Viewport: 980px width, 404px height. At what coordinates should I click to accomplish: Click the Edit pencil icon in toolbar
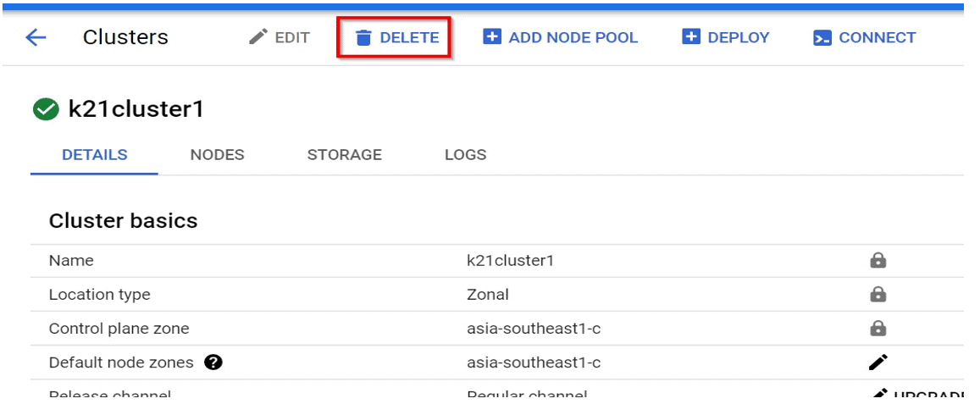[x=258, y=37]
